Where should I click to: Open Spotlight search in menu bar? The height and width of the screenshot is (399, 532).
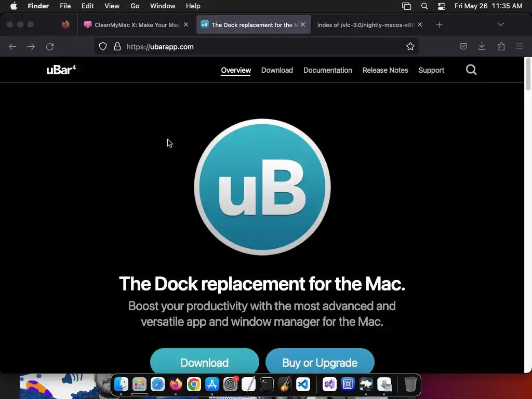[x=424, y=6]
